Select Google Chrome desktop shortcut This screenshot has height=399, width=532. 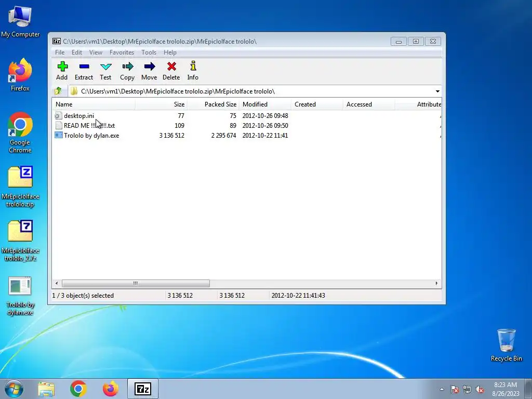[20, 132]
